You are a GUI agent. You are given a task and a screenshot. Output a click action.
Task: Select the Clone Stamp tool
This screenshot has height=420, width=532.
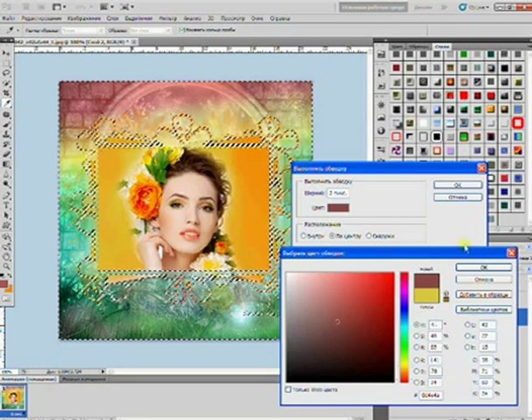tap(6, 135)
